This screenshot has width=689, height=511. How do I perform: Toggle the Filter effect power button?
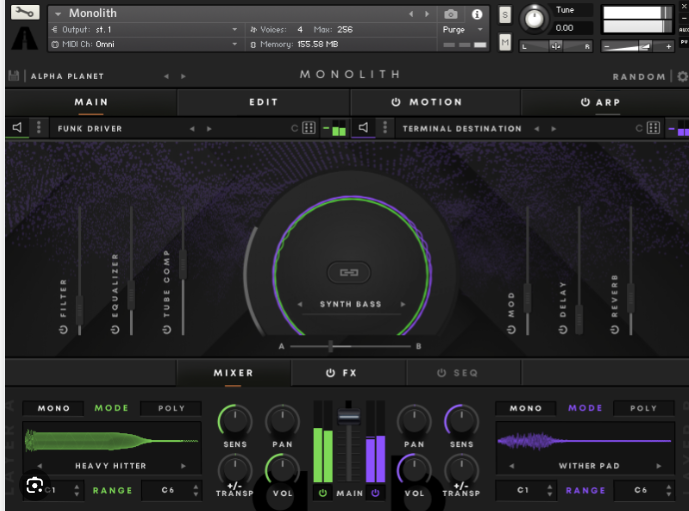pyautogui.click(x=63, y=330)
